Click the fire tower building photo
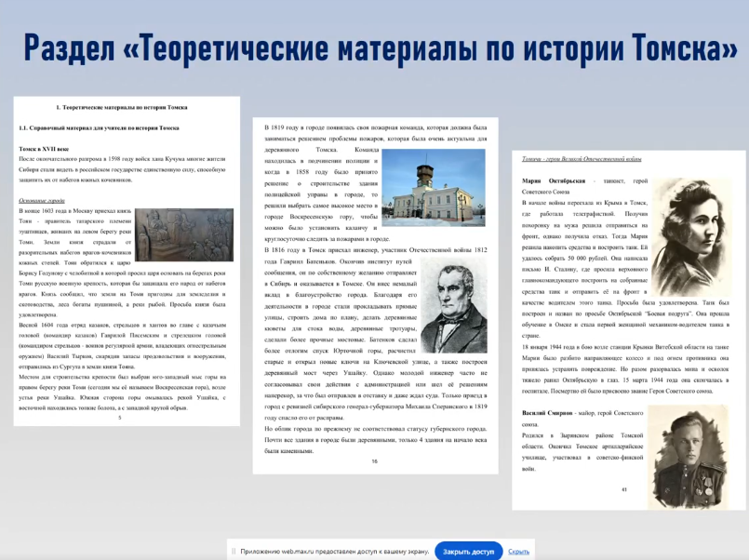Image resolution: width=749 pixels, height=560 pixels. 434,188
